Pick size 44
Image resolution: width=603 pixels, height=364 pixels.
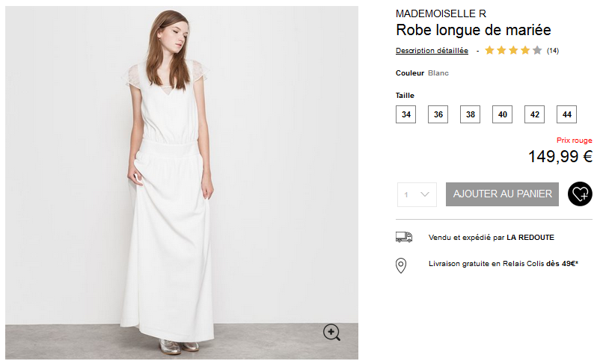click(x=566, y=114)
